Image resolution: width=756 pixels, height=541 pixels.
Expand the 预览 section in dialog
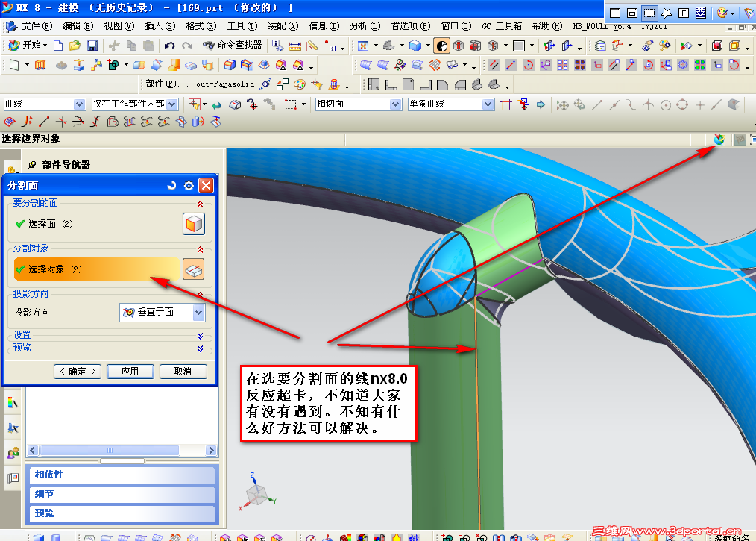(x=200, y=348)
